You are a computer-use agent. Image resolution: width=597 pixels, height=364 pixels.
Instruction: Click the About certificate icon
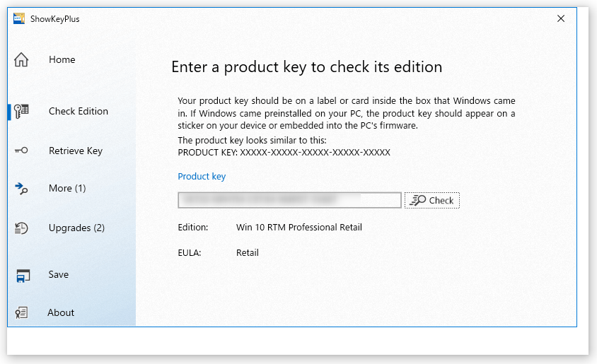tap(21, 312)
